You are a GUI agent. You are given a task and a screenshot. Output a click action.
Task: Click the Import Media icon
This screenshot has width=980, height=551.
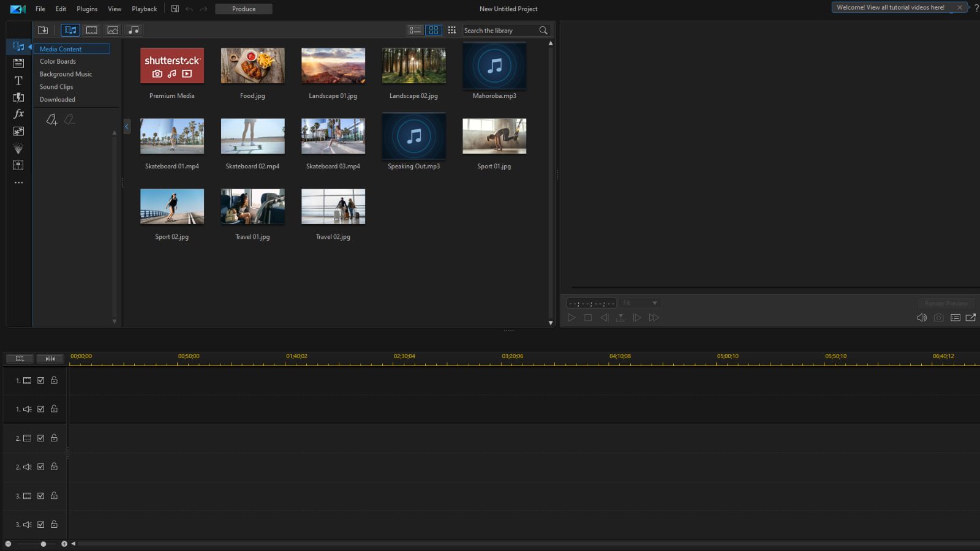coord(43,30)
